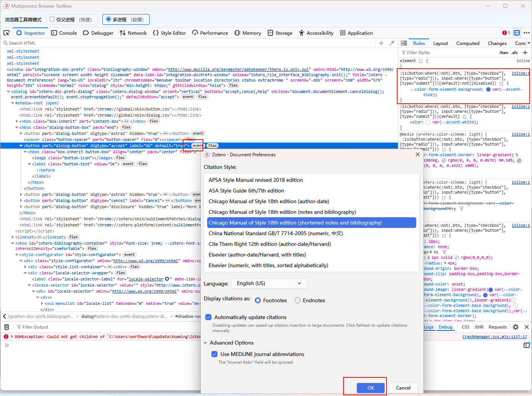Collapse the style-configurator node

17,255
